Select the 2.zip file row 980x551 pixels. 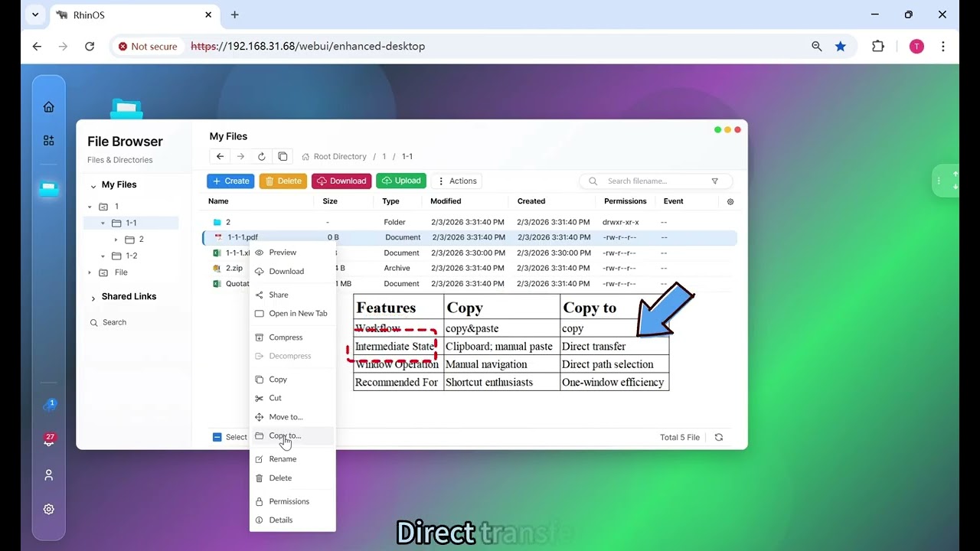[469, 269]
